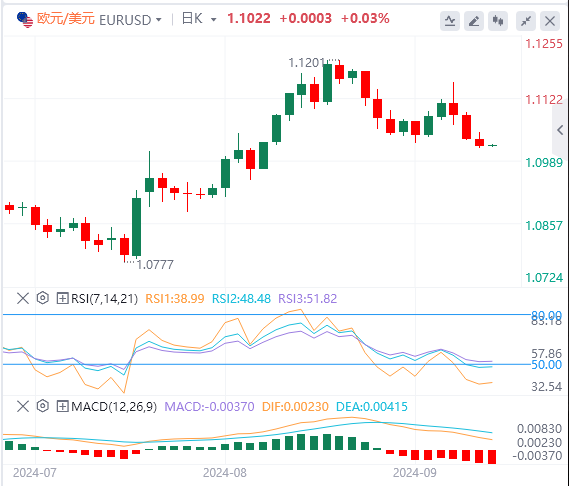Image resolution: width=569 pixels, height=486 pixels.
Task: Expand the RSI panel plus icon
Action: point(62,298)
